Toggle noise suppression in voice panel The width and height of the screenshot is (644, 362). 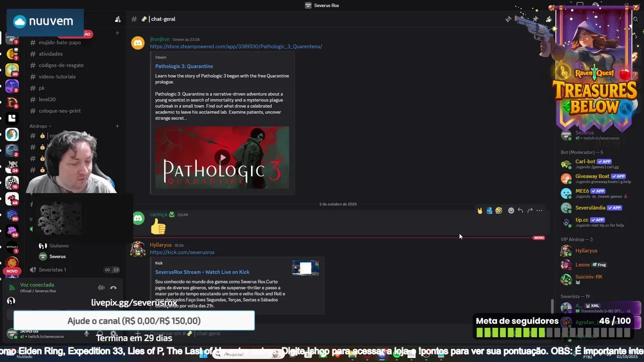(101, 288)
